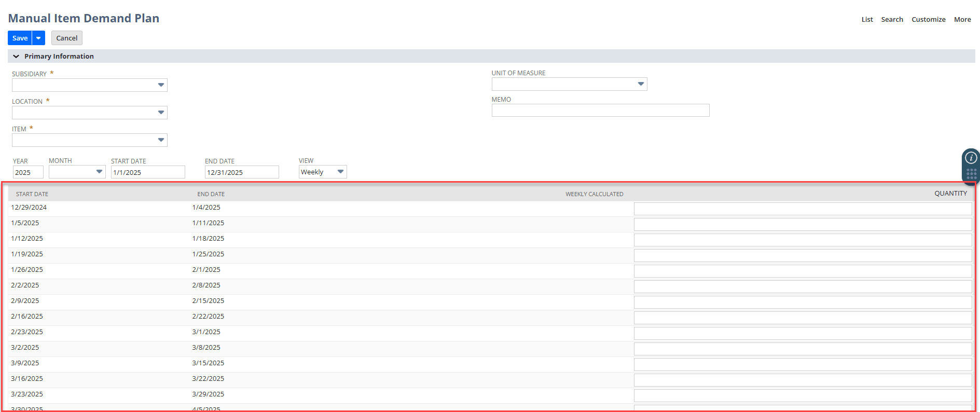
Task: Click the Start Date column header
Action: tap(32, 194)
